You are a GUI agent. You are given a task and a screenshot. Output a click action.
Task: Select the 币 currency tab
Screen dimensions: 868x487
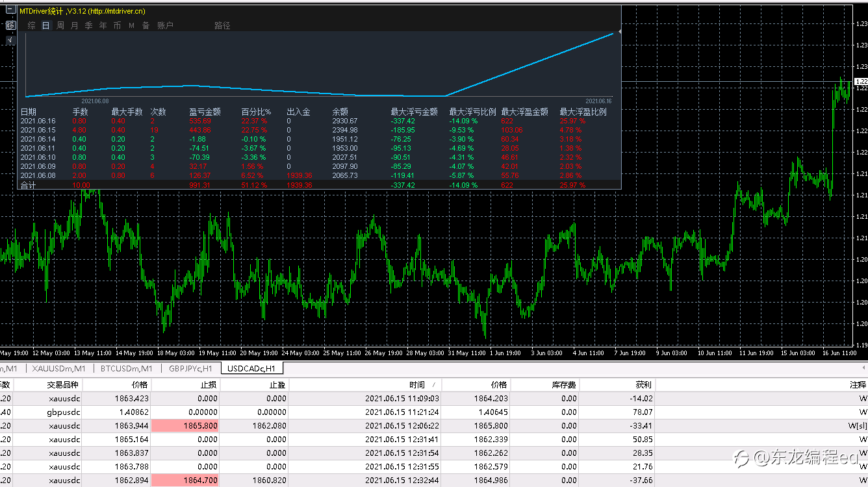point(117,25)
